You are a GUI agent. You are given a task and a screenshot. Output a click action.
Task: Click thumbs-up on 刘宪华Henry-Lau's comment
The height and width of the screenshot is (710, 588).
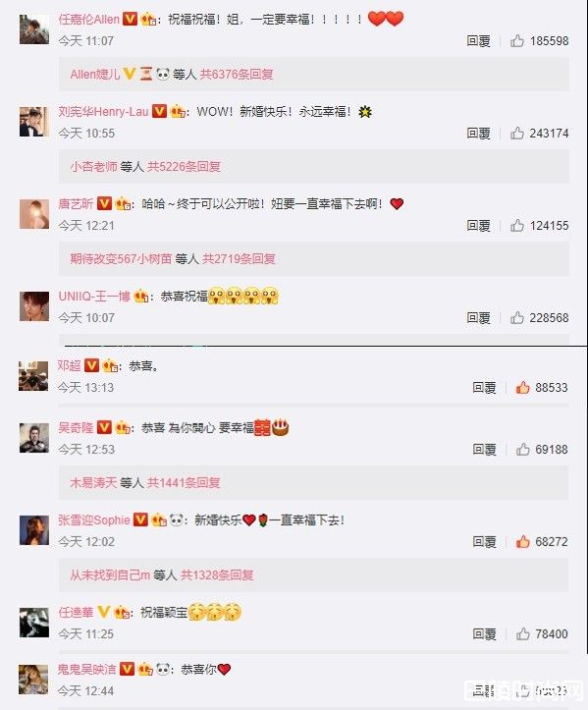[x=517, y=134]
